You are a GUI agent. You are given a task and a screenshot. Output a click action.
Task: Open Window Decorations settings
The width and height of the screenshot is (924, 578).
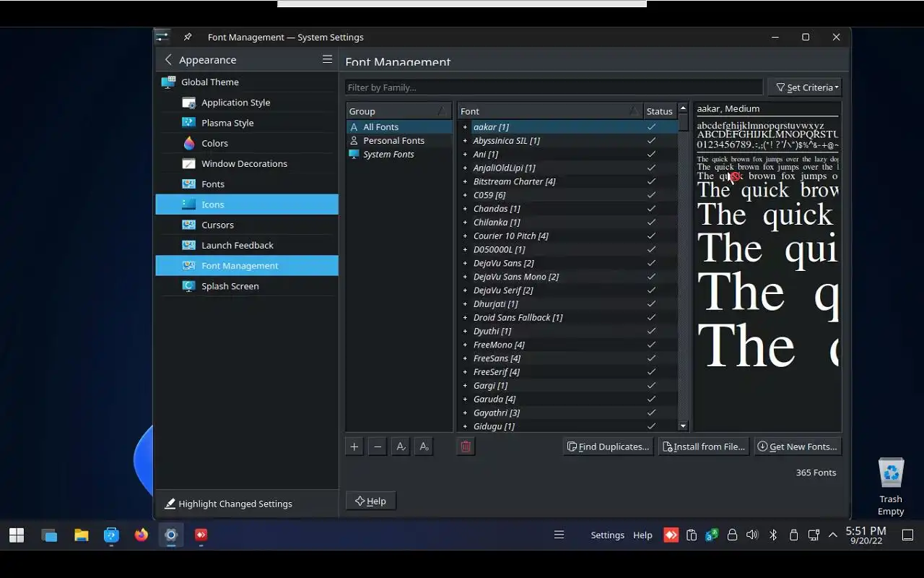point(247,163)
